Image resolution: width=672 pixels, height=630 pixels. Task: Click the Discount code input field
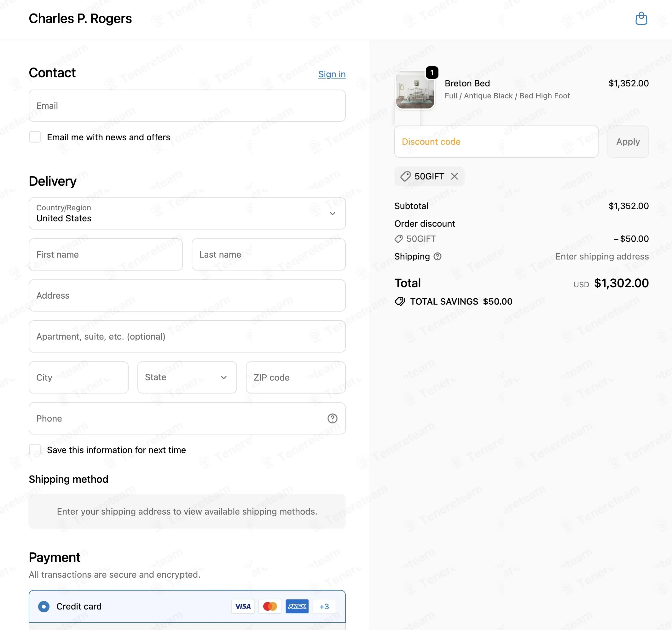click(x=496, y=142)
